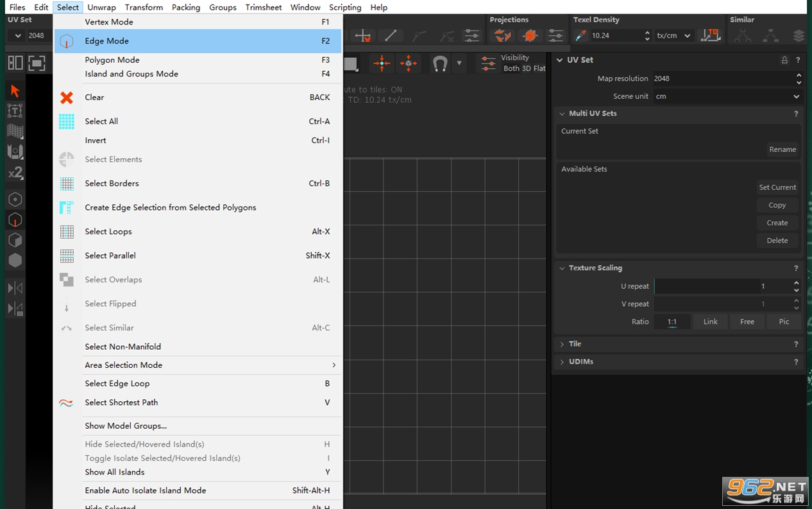Click the Delete UV set button
The width and height of the screenshot is (812, 509).
[777, 241]
